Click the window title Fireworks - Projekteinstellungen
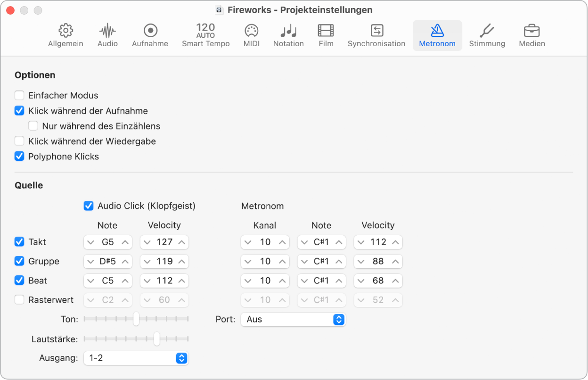The image size is (588, 380). tap(300, 10)
